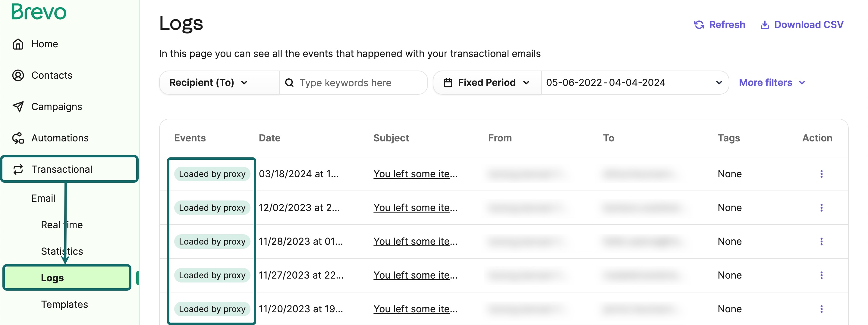Focus the keyword search field
This screenshot has width=868, height=325.
(x=357, y=83)
